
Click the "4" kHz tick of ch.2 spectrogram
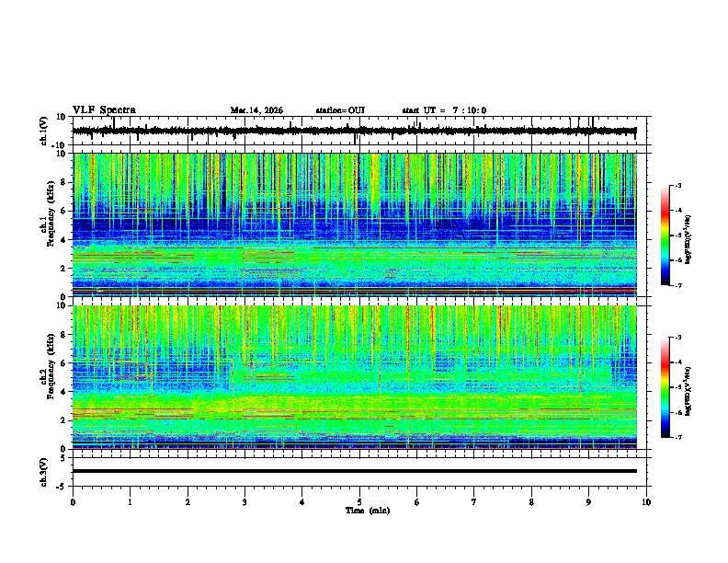tap(64, 392)
